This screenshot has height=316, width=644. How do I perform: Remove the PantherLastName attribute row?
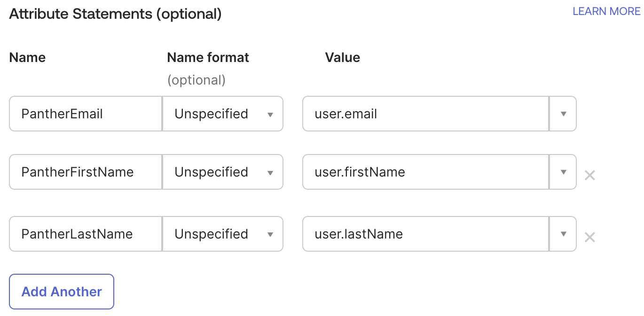tap(589, 237)
